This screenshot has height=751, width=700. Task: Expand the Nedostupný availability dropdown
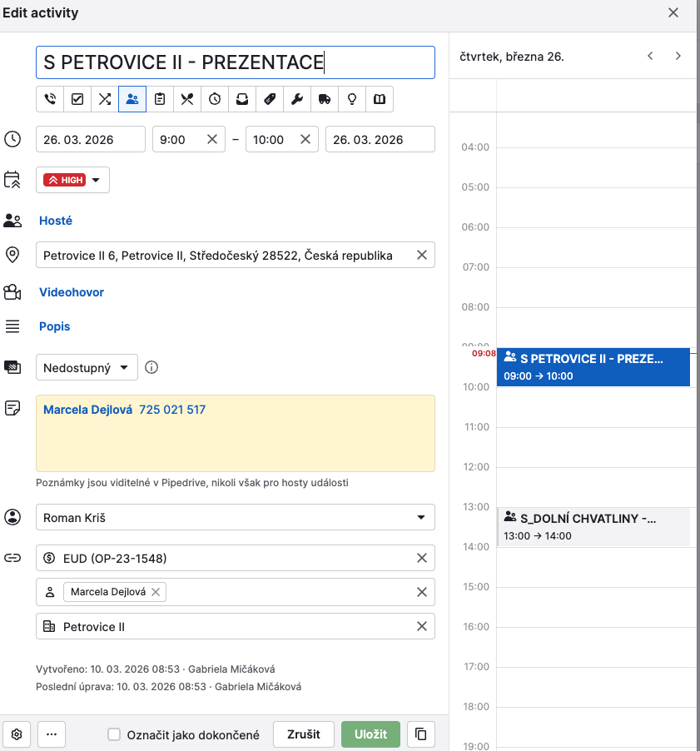[87, 367]
